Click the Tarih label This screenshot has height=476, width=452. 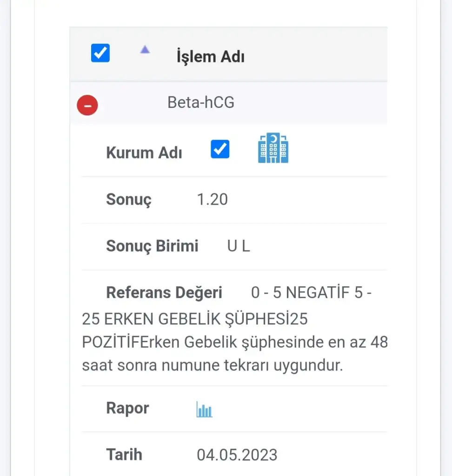124,454
